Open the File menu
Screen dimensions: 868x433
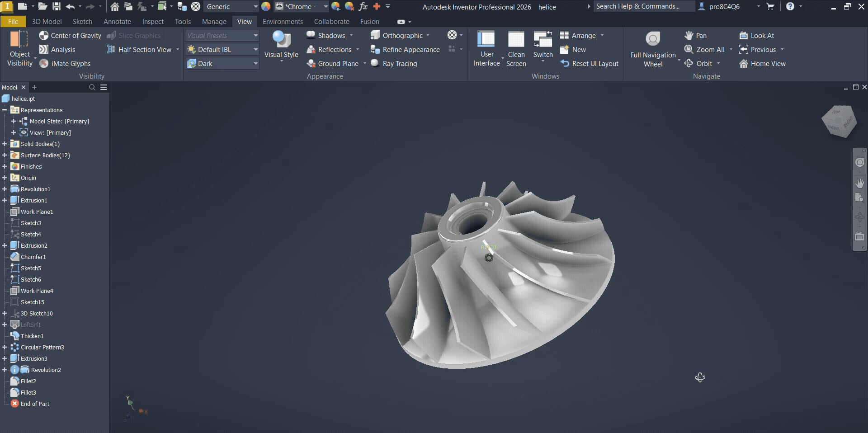point(13,21)
